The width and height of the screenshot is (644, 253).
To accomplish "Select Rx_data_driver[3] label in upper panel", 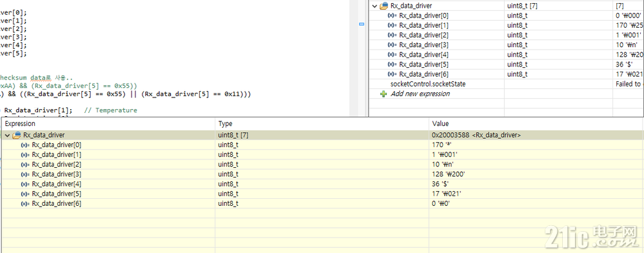I will click(424, 45).
